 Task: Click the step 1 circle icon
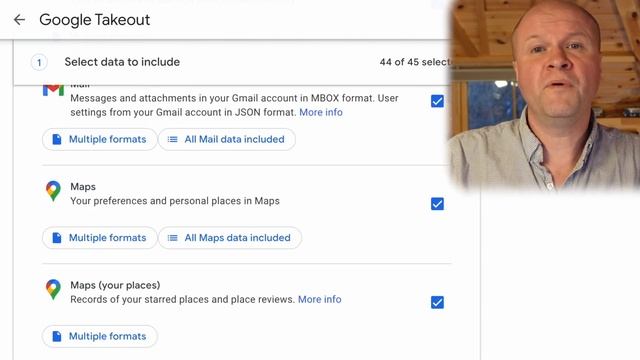click(39, 62)
